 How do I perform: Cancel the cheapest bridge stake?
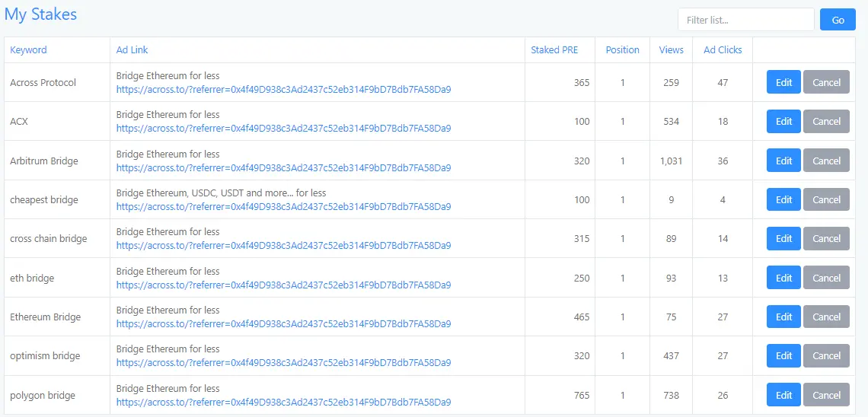(826, 199)
